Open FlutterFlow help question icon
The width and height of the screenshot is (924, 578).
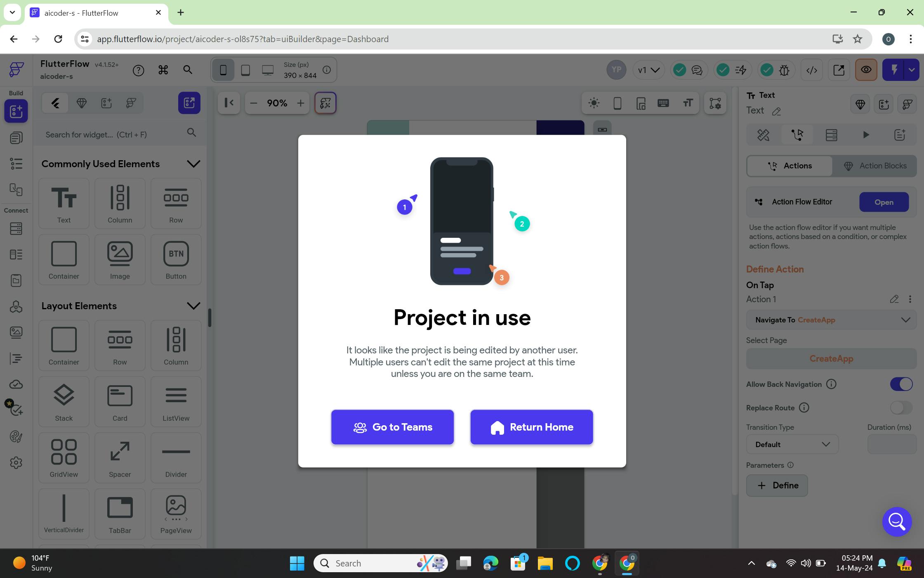[139, 71]
